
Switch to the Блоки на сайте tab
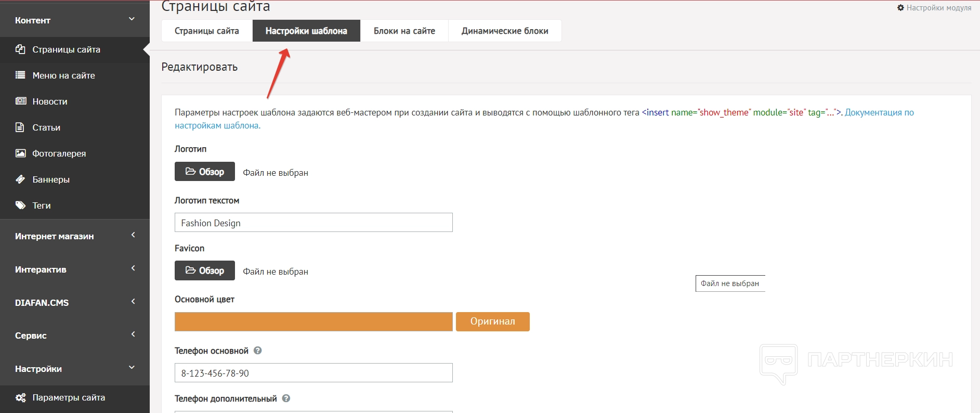pos(404,31)
